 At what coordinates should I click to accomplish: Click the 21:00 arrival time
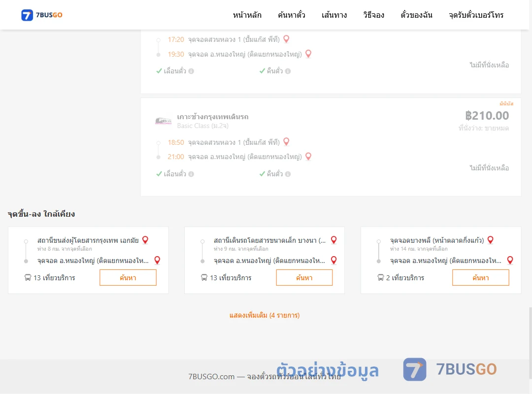click(176, 157)
